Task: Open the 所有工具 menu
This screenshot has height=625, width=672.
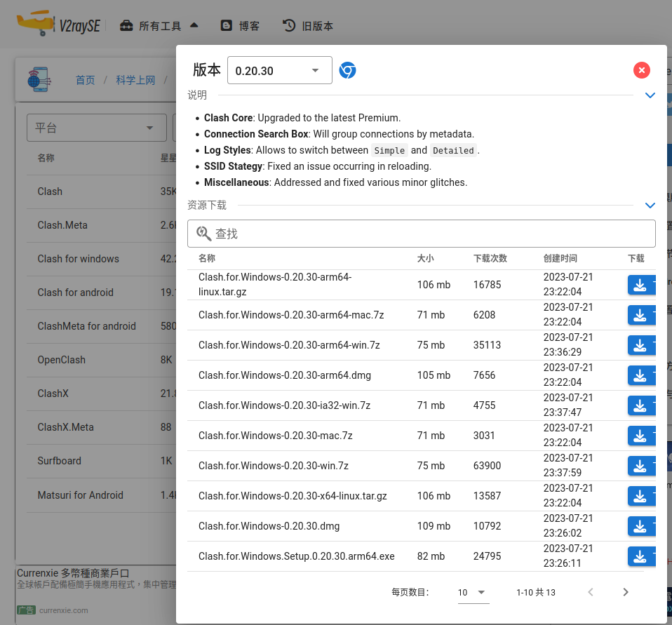Action: tap(159, 26)
